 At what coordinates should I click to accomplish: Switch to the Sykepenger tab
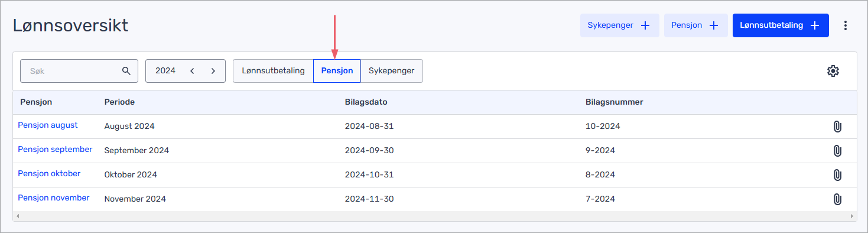[x=391, y=71]
